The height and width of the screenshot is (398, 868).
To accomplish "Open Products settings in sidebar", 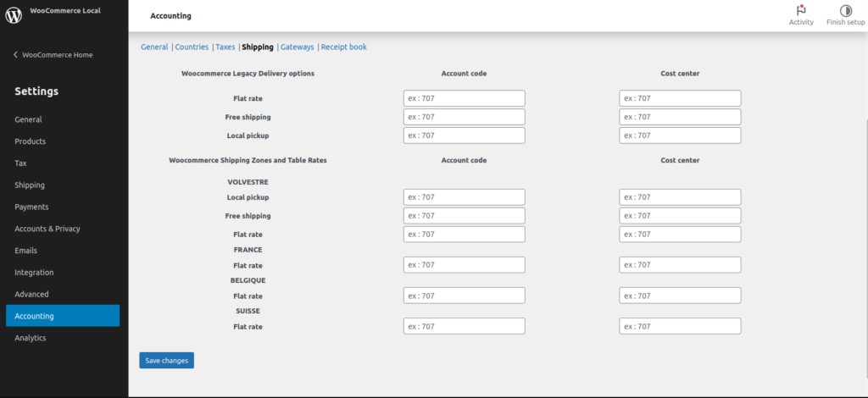I will click(31, 141).
